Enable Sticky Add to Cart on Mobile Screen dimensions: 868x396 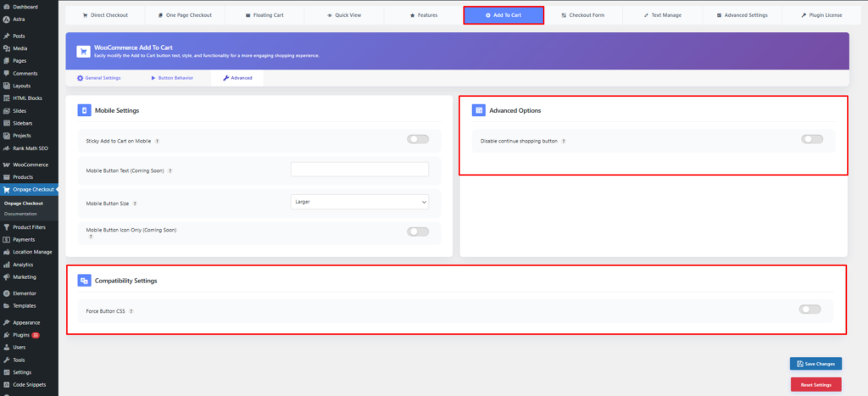tap(417, 139)
